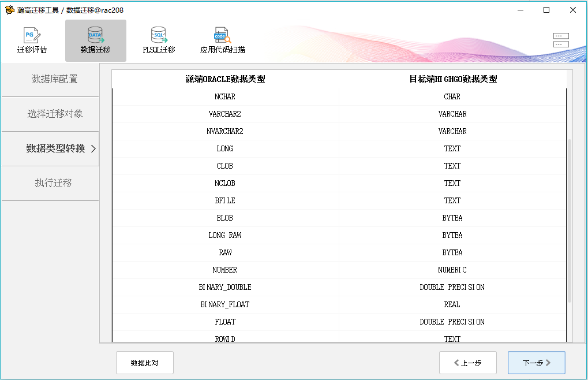This screenshot has width=588, height=380.
Task: Select the RAW source type cell
Action: 226,252
